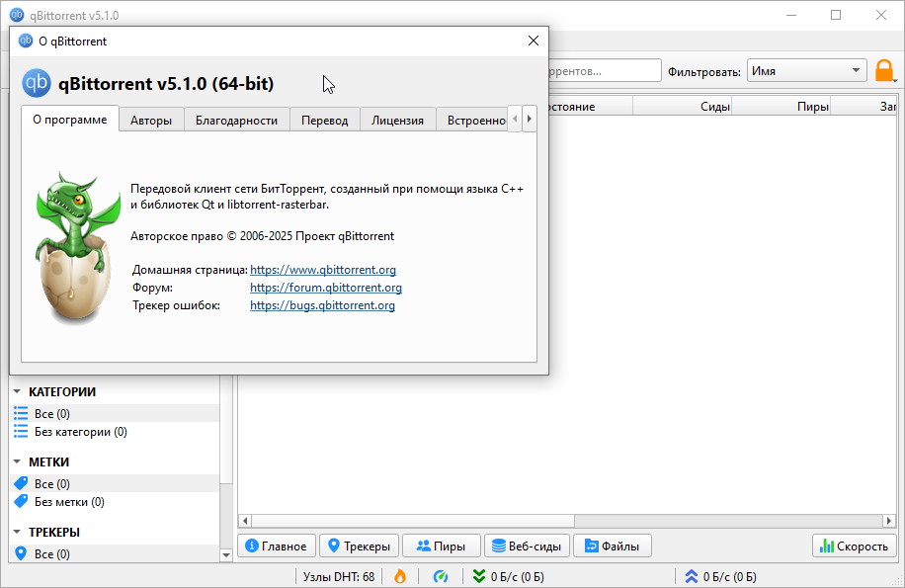Click the 'qBittorrent v5.1.0 (64-bit)' heading

click(x=166, y=84)
